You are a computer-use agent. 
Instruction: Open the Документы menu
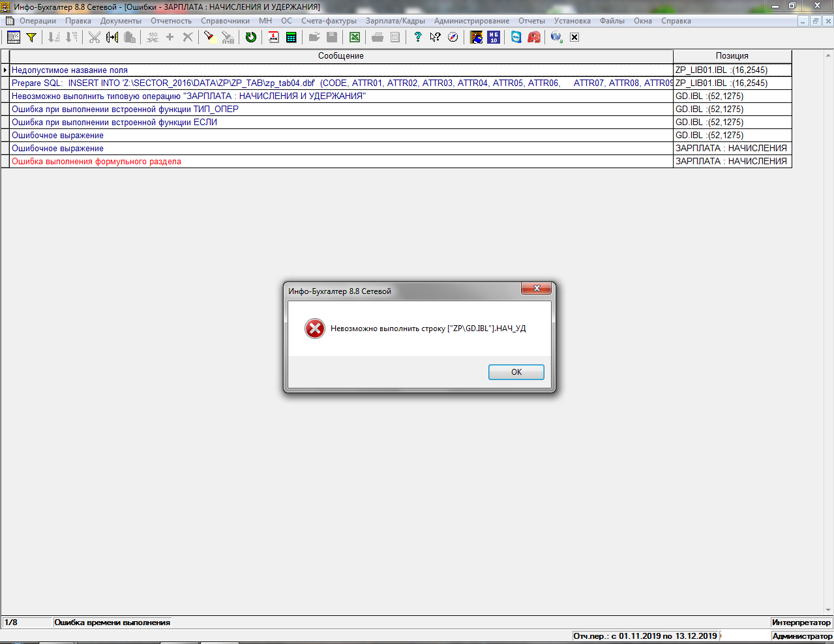pyautogui.click(x=121, y=21)
